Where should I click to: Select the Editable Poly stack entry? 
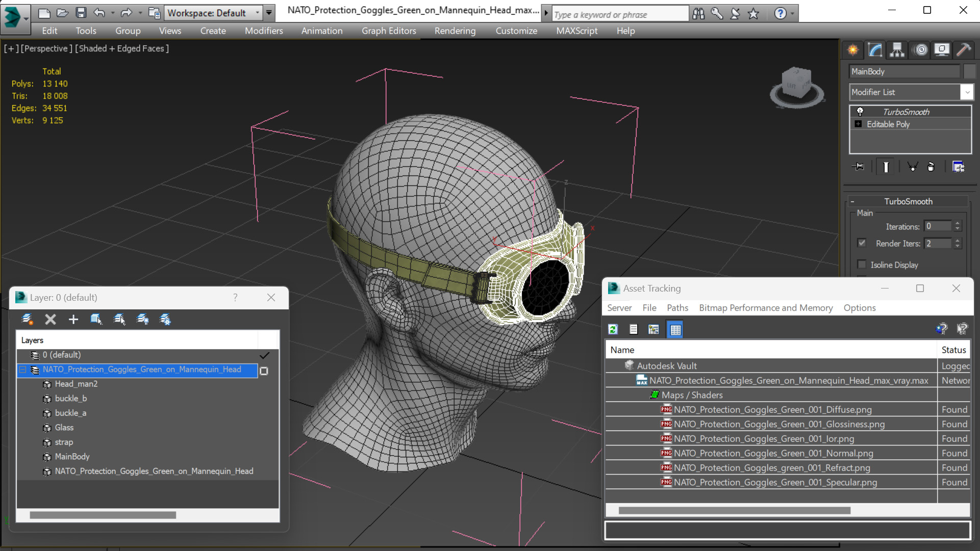click(888, 124)
